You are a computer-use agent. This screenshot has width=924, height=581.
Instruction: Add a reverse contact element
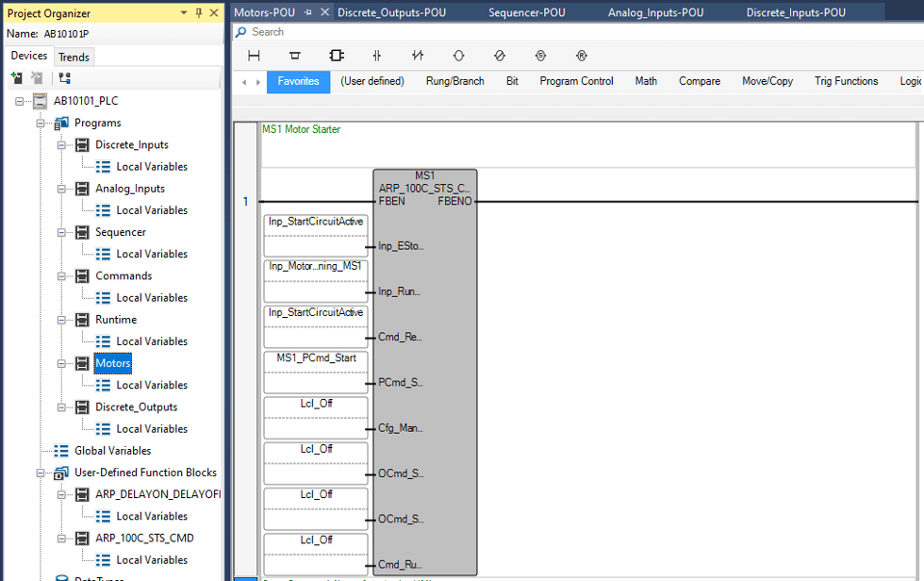click(418, 56)
